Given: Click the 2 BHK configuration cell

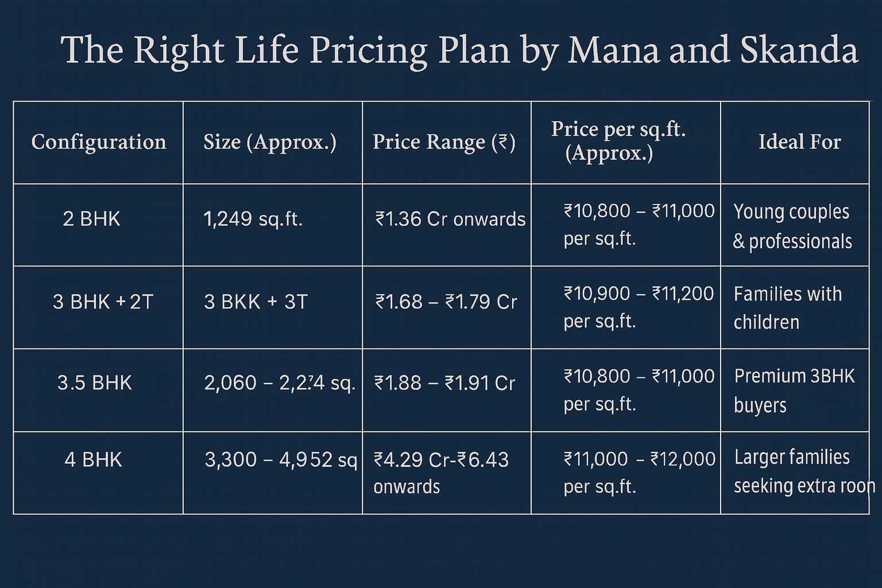Looking at the screenshot, I should tap(92, 219).
